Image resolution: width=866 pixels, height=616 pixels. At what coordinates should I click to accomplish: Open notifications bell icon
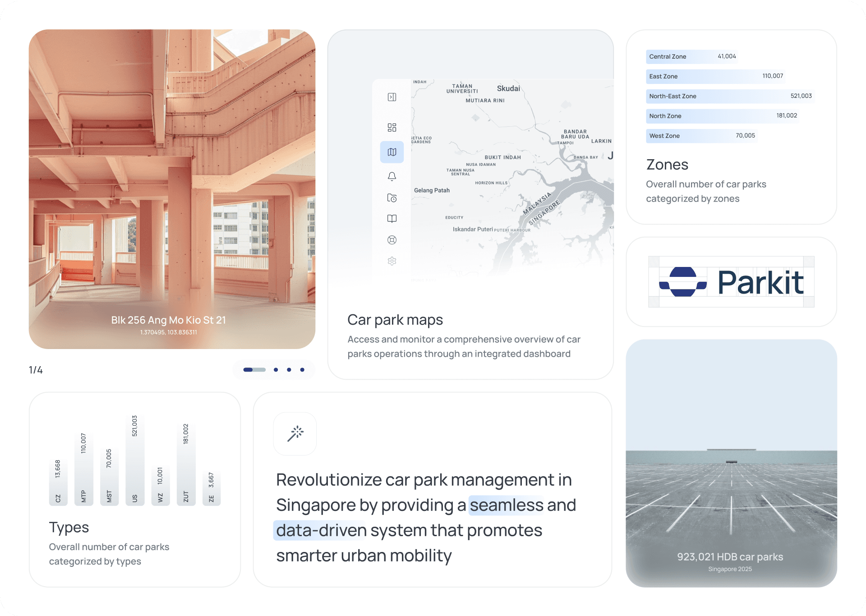coord(392,176)
